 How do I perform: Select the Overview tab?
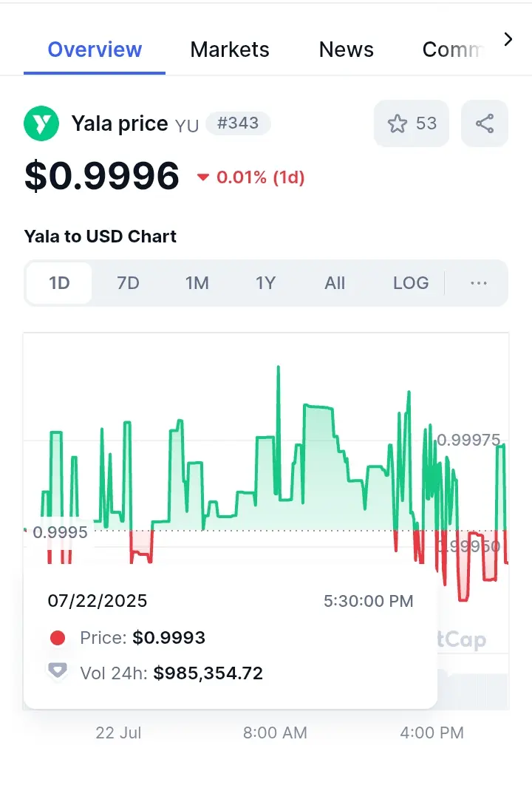(x=95, y=50)
